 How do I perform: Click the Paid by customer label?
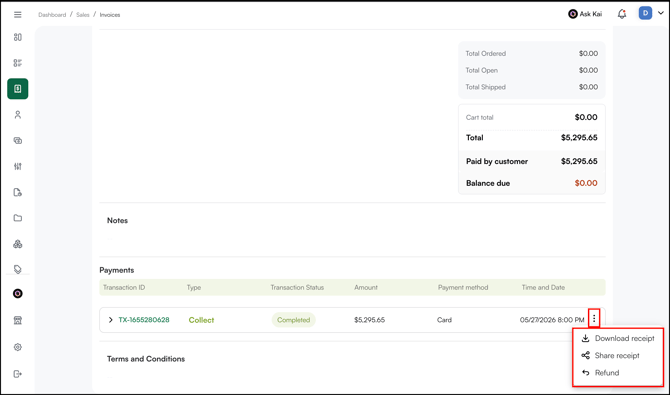pos(497,161)
